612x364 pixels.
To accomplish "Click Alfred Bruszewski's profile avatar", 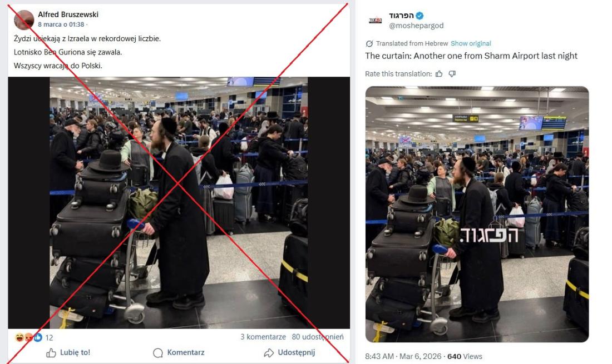I will (x=24, y=20).
